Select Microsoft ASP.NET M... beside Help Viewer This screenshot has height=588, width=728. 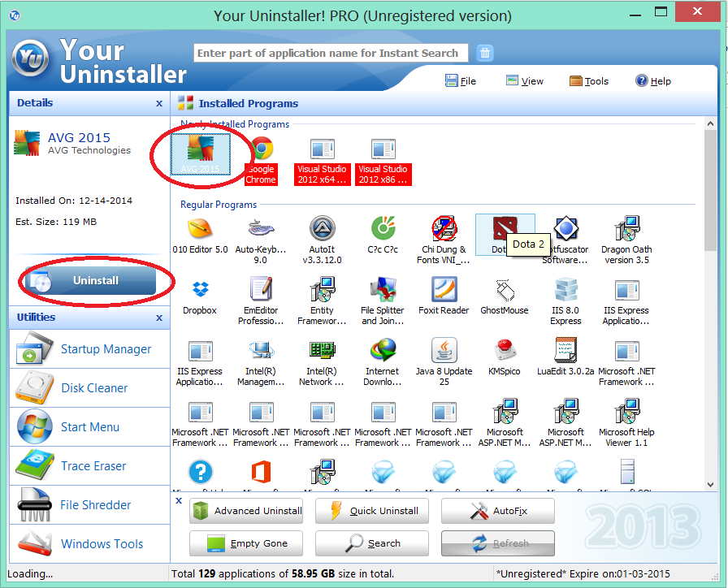pos(565,423)
